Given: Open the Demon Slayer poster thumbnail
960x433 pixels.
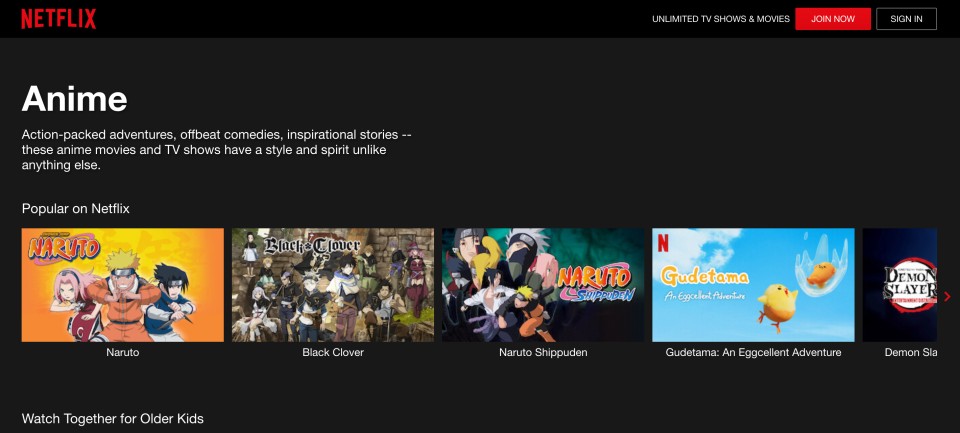Looking at the screenshot, I should (x=899, y=285).
